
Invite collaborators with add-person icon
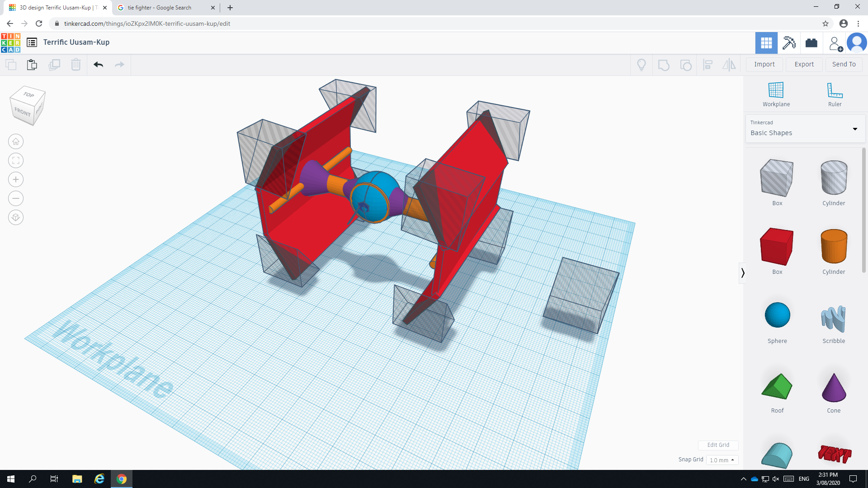tap(835, 44)
